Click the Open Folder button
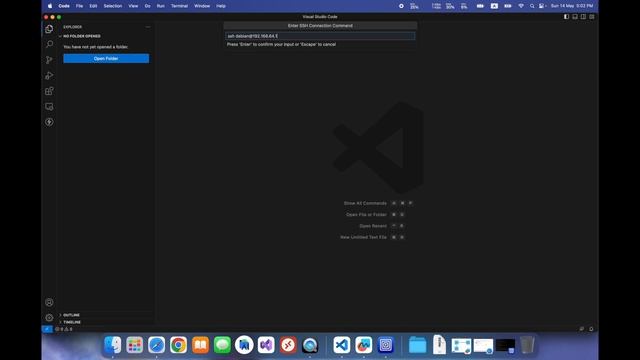The image size is (640, 360). [x=106, y=58]
